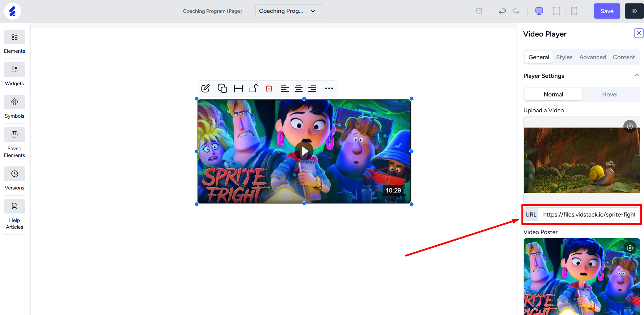Open the Saved Elements icon
This screenshot has width=644, height=315.
[x=15, y=135]
